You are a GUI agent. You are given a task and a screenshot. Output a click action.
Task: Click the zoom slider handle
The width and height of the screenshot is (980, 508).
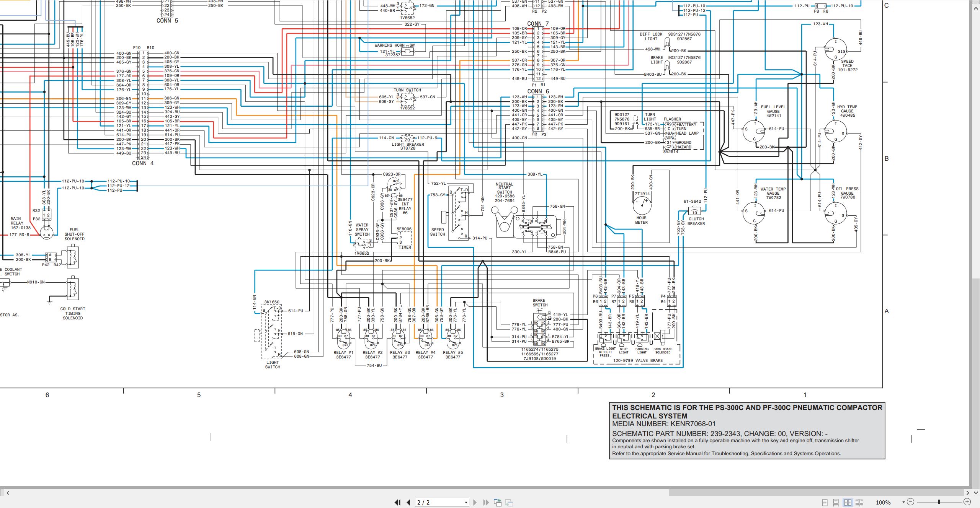[939, 502]
